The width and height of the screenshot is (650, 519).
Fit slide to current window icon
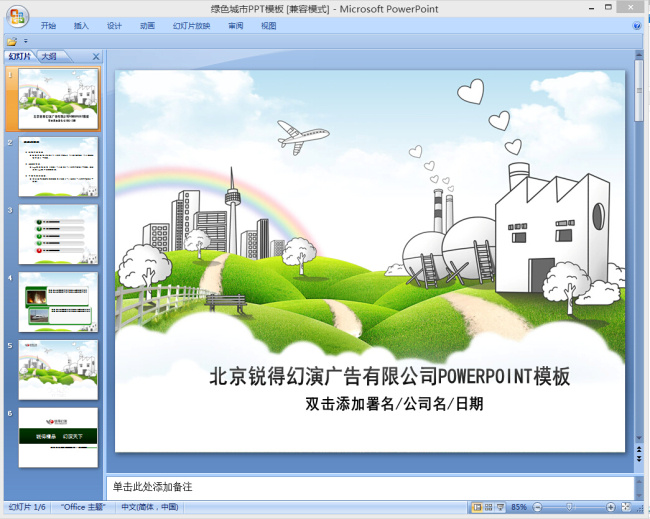coord(626,507)
